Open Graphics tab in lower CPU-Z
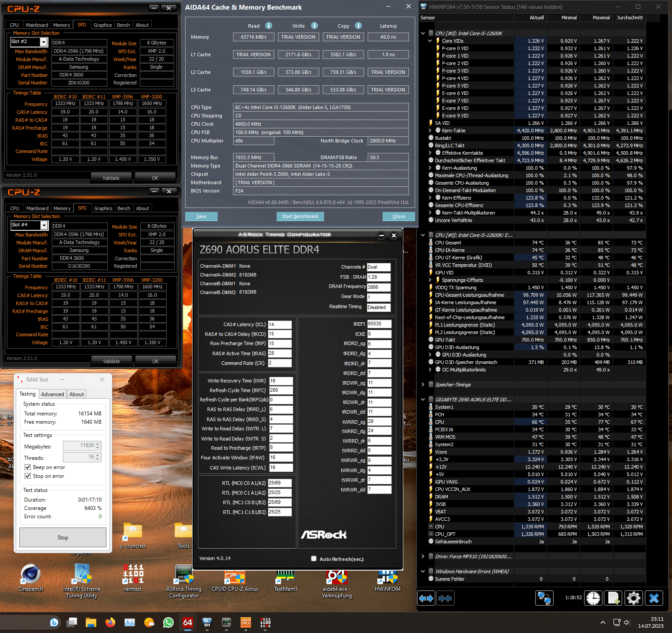672x633 pixels. (103, 208)
